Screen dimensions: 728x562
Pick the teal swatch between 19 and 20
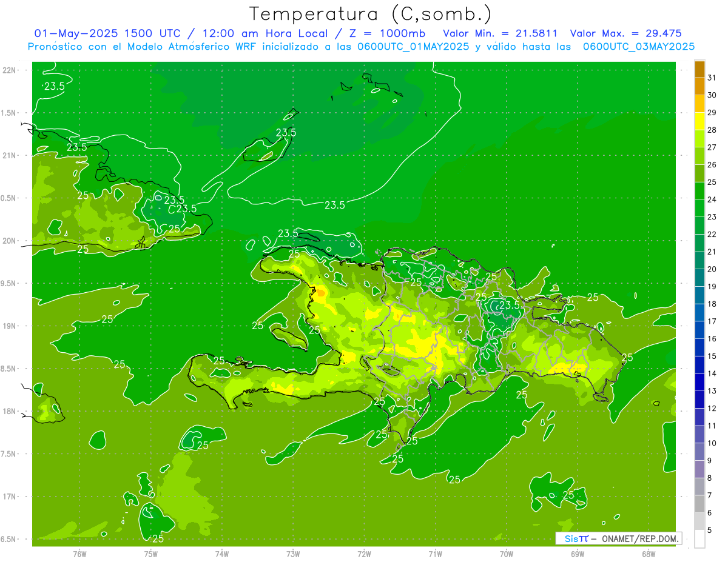pos(699,278)
